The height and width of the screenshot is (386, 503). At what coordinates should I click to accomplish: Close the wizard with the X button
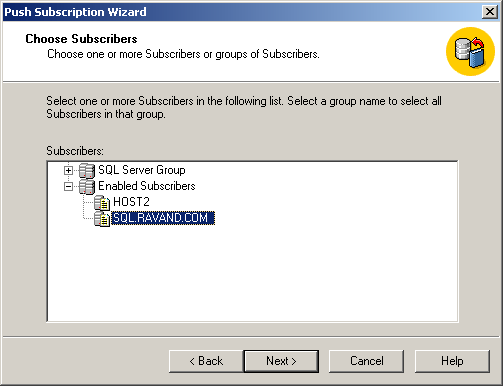[x=490, y=12]
